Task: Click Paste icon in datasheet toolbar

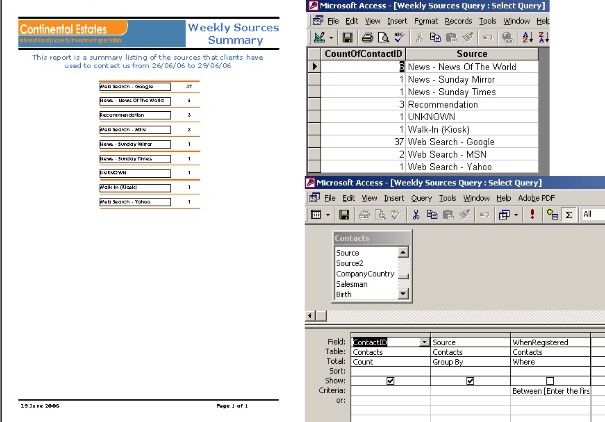Action: [x=451, y=37]
